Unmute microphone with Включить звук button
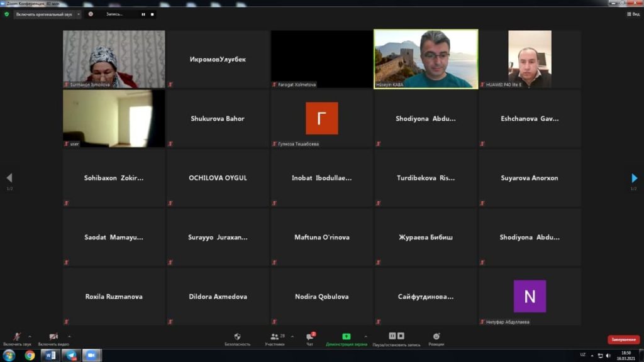644x362 pixels. point(17,338)
